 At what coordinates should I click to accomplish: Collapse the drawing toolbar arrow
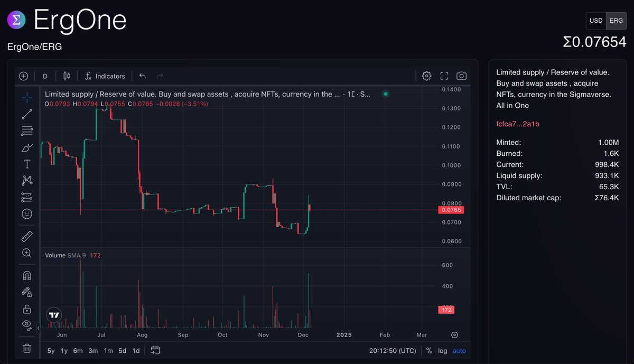(x=38, y=328)
